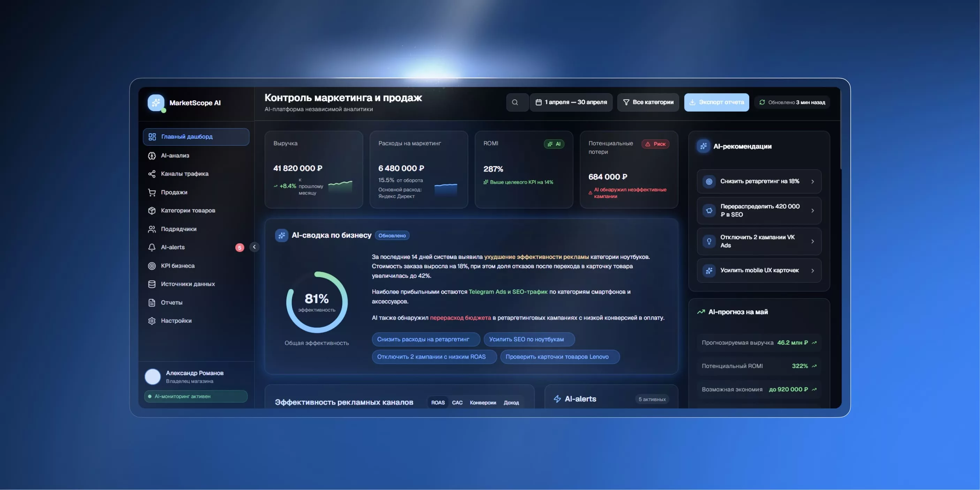Click the red notification badge showing 5
Image resolution: width=980 pixels, height=490 pixels.
(240, 248)
